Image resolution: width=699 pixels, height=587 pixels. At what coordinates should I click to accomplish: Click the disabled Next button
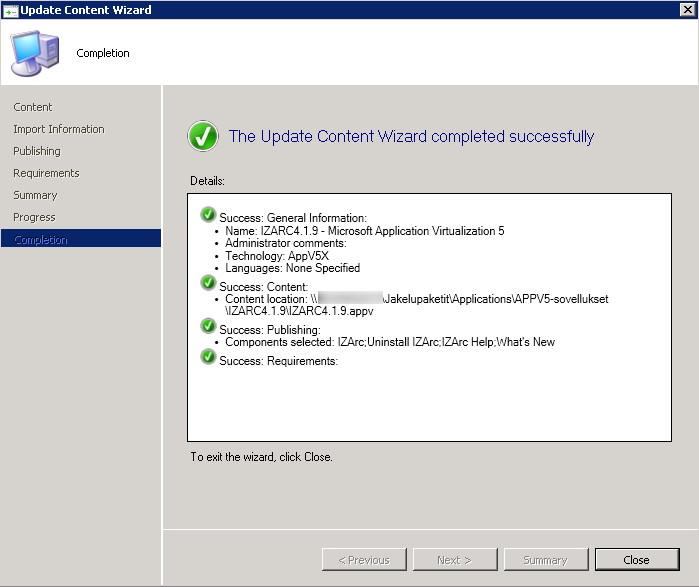(455, 559)
